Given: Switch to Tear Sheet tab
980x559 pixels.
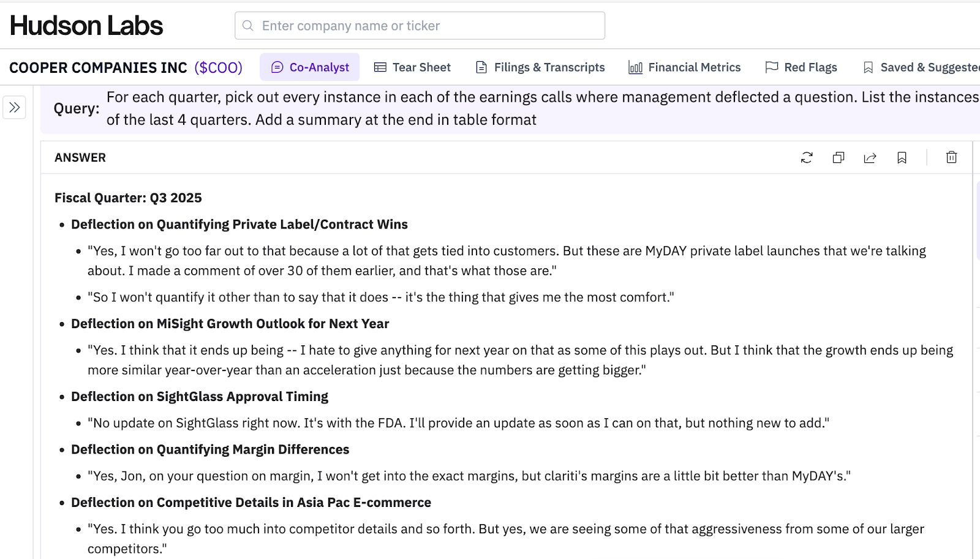Looking at the screenshot, I should [x=412, y=67].
